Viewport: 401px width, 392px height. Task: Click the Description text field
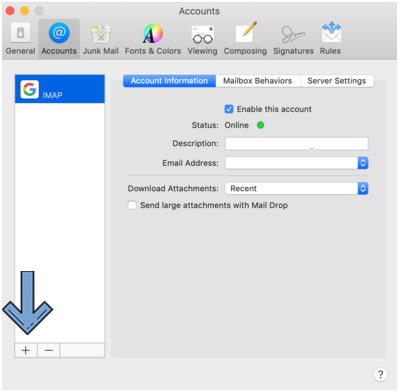296,144
